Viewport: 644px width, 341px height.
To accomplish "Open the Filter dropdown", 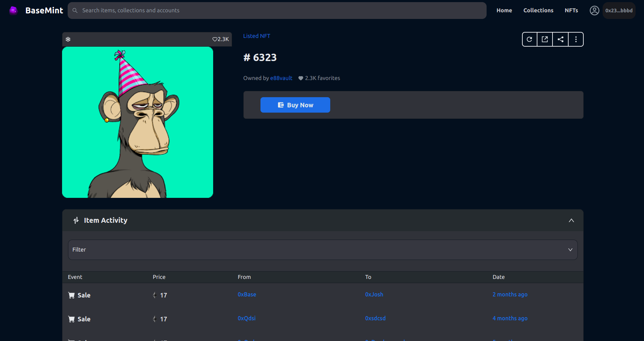I will point(323,250).
